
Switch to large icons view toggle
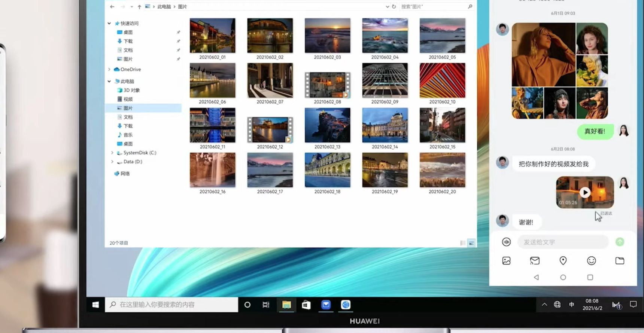[x=471, y=243]
